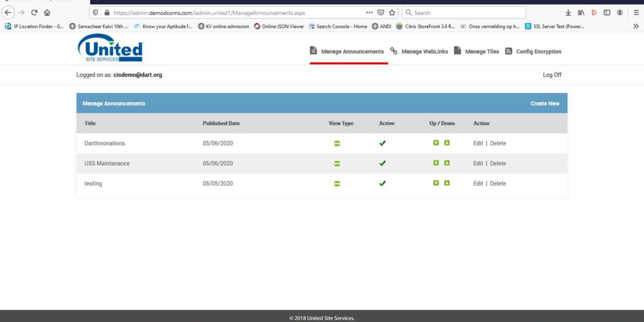Log Off from the admin panel
644x322 pixels.
pyautogui.click(x=552, y=75)
